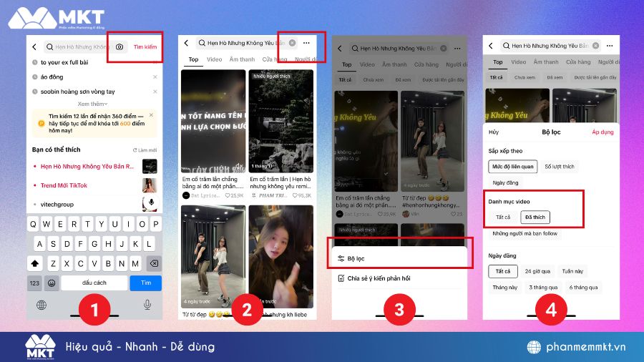Image resolution: width=644 pixels, height=362 pixels.
Task: Tap the globe language key
Action: coord(42,305)
